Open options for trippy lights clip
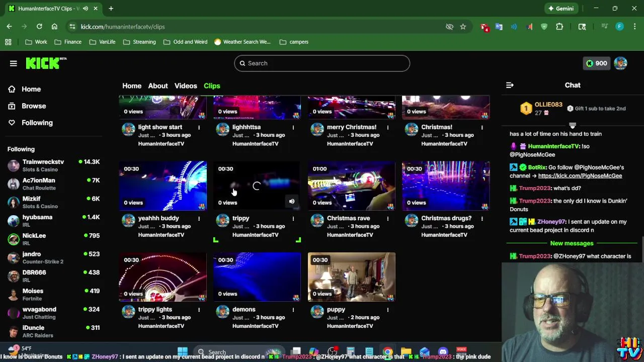644x362 pixels. (199, 310)
